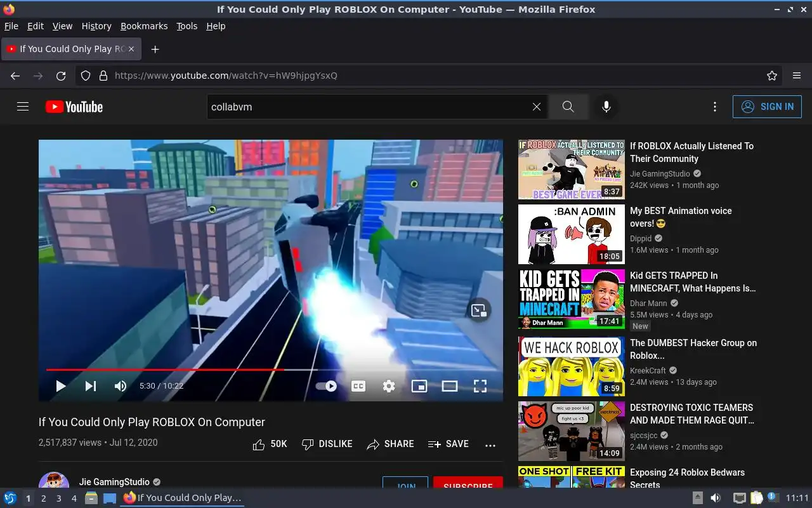Screen dimensions: 812x508
Task: Open the Tools menu
Action: coord(187,26)
